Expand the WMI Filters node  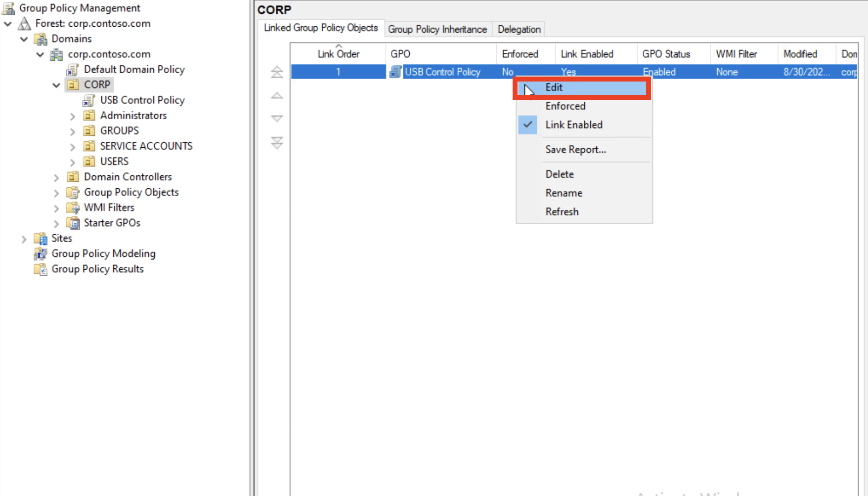[56, 208]
